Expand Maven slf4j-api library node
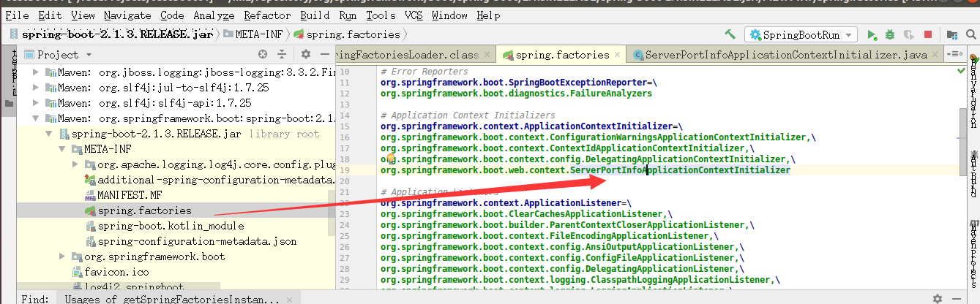 (37, 103)
